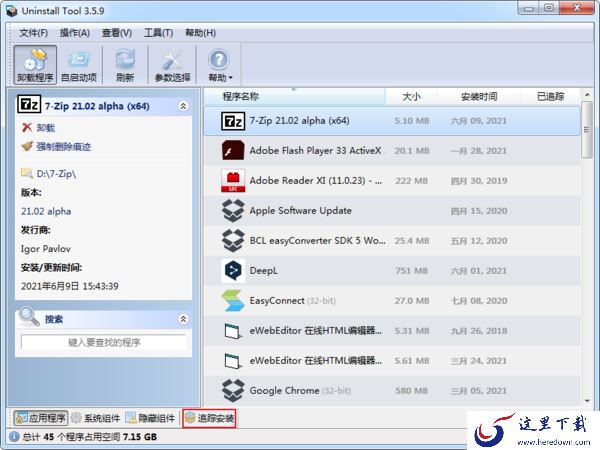
Task: Switch to the 系统组件 tab
Action: click(x=96, y=418)
